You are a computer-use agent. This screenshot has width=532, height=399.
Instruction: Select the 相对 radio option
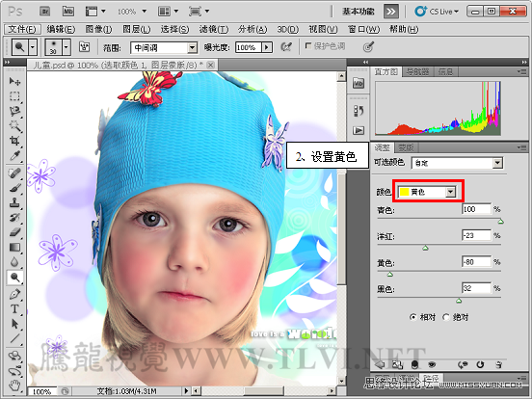pyautogui.click(x=412, y=317)
